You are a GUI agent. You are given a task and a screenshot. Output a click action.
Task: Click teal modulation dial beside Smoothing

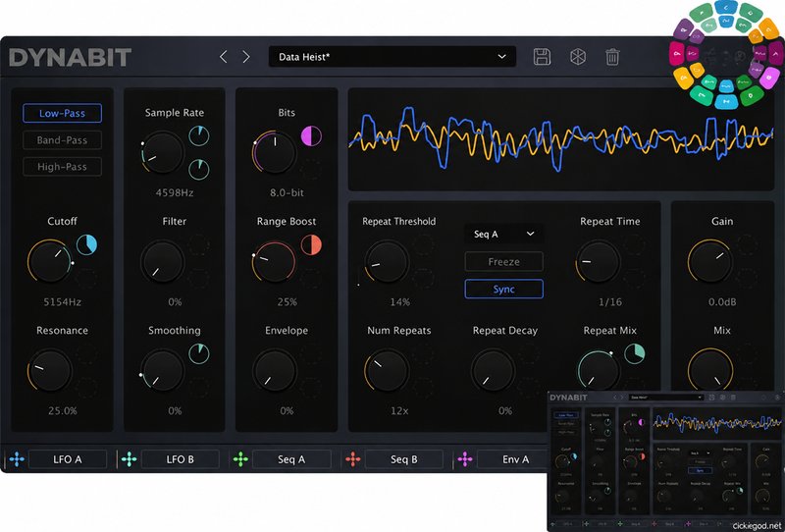[x=199, y=353]
